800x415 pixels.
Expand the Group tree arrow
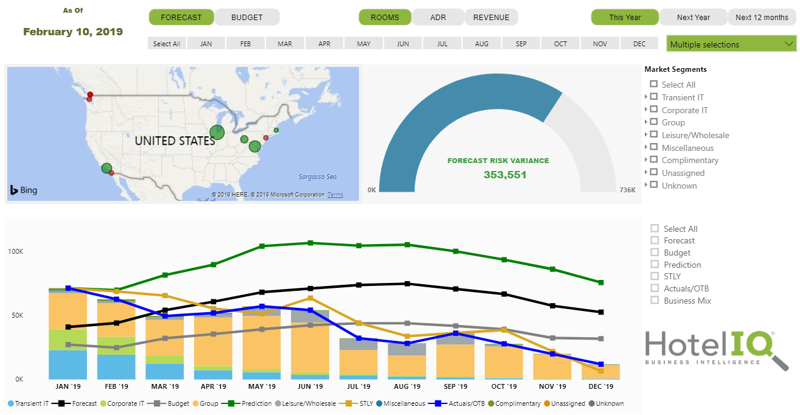(x=646, y=121)
